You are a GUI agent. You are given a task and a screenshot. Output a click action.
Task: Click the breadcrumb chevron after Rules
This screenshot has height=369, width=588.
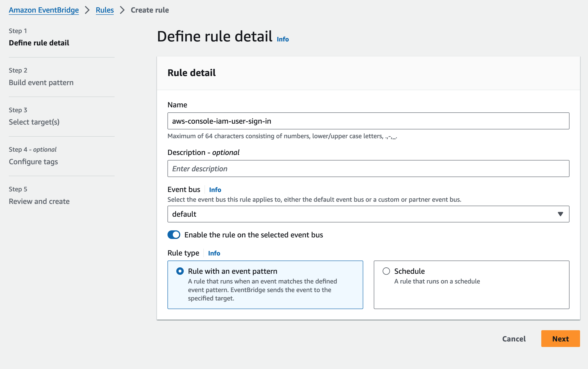coord(122,10)
